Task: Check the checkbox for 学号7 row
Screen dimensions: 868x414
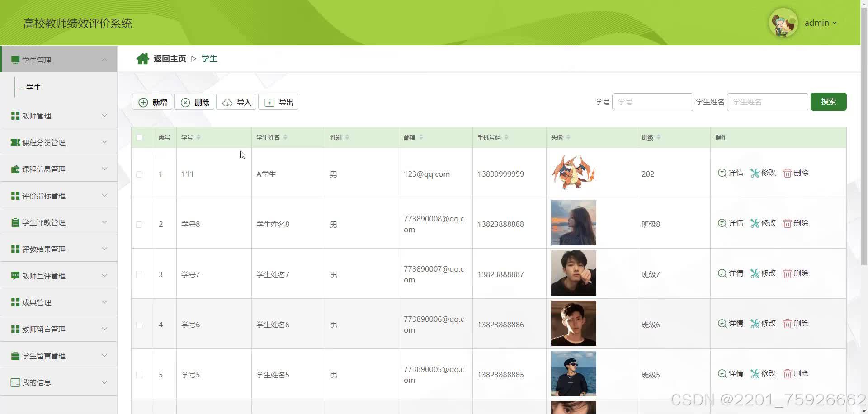Action: coord(139,275)
